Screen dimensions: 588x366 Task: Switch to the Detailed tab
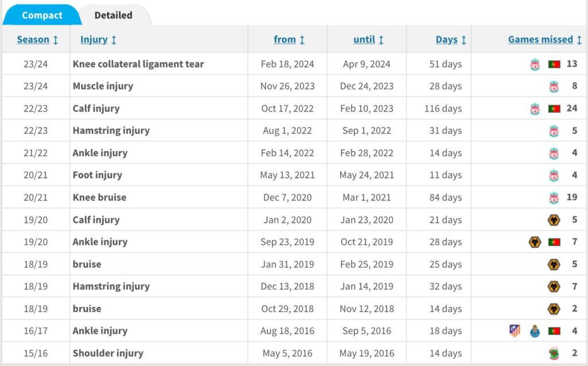pos(113,15)
